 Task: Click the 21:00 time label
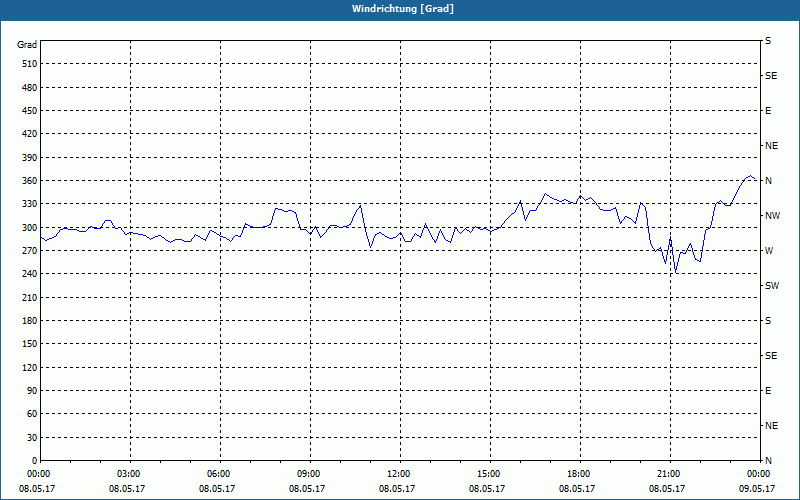667,474
